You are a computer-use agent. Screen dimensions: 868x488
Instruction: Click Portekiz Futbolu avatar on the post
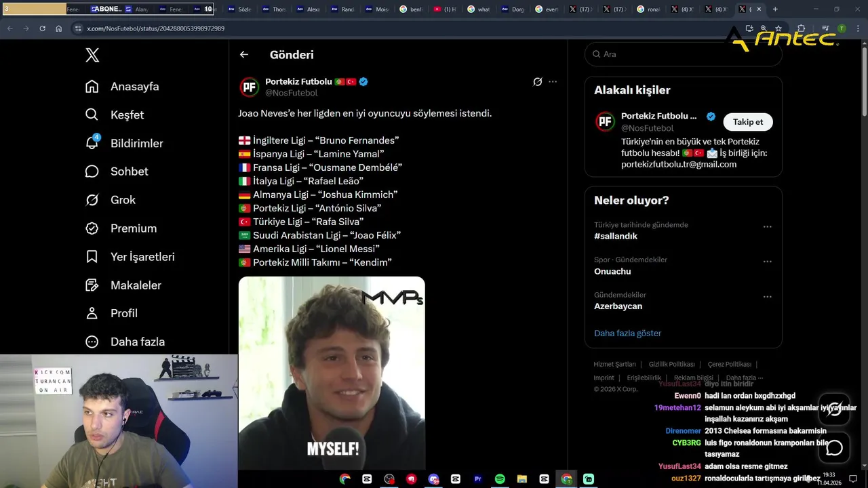tap(250, 87)
